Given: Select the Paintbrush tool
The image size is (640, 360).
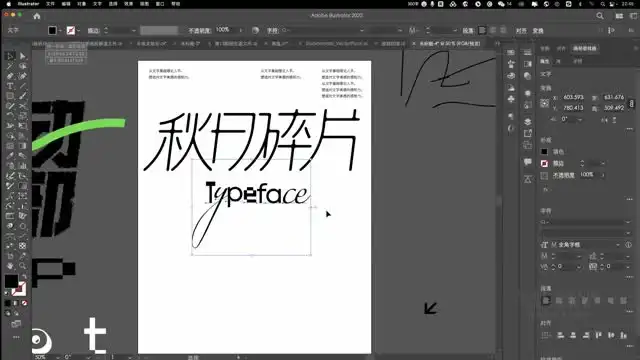Looking at the screenshot, I should (22, 96).
